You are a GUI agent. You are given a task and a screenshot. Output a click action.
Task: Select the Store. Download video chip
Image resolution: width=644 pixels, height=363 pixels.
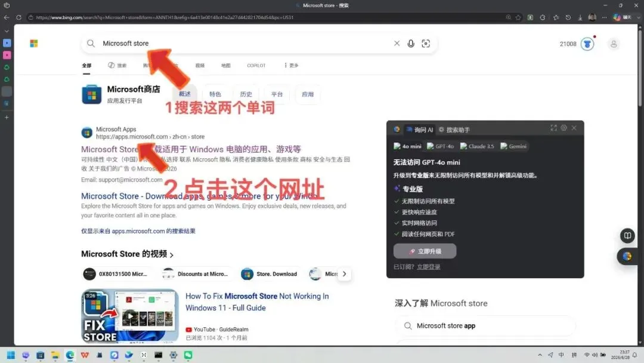(x=271, y=274)
